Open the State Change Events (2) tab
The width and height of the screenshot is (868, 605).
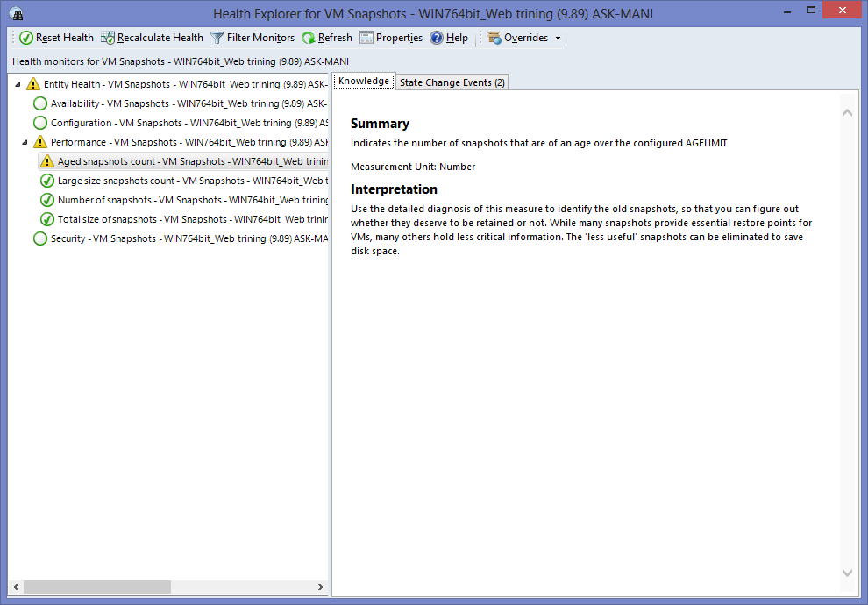452,82
